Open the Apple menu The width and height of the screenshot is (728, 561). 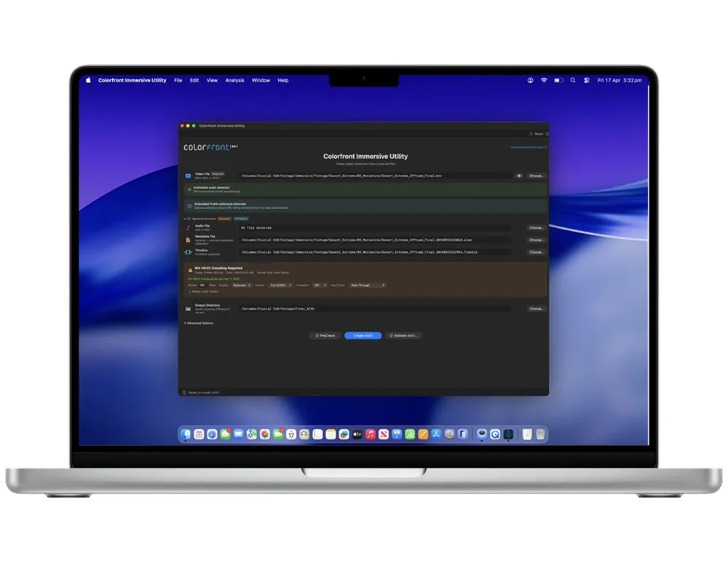(88, 80)
